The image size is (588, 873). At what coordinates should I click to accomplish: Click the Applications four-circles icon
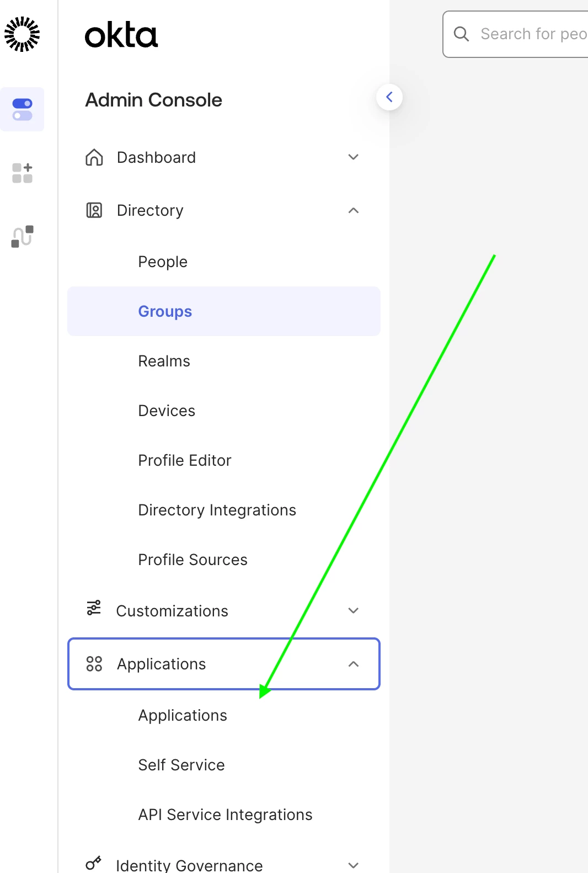click(x=94, y=664)
